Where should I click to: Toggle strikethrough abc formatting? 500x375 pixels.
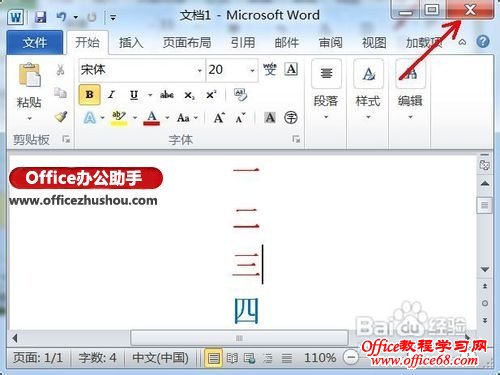coord(167,95)
